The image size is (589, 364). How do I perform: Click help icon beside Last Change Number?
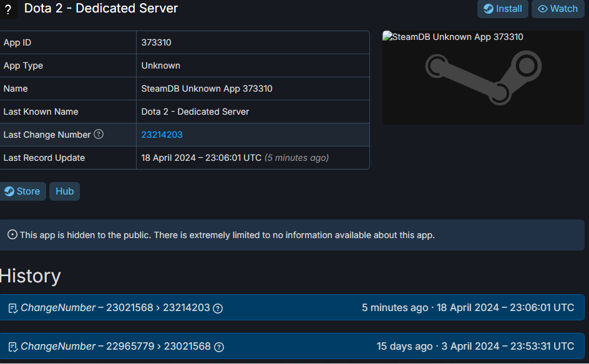click(99, 134)
